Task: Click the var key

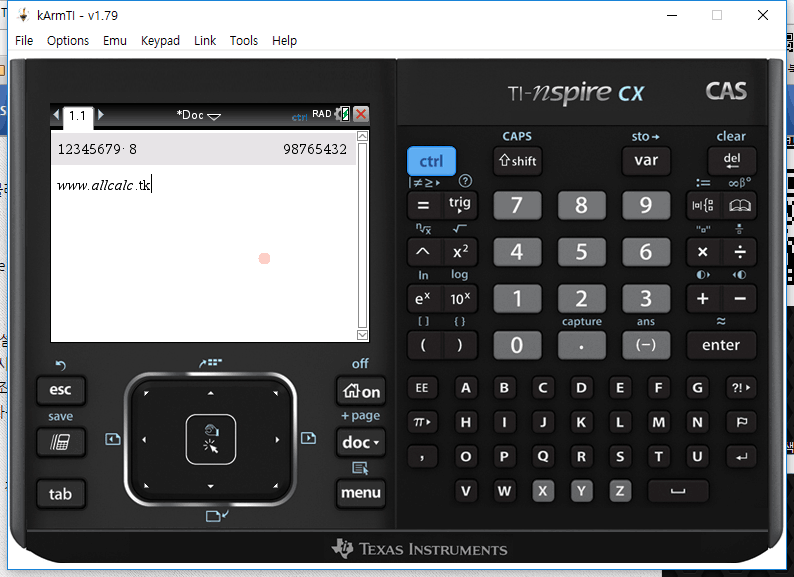Action: (x=646, y=161)
